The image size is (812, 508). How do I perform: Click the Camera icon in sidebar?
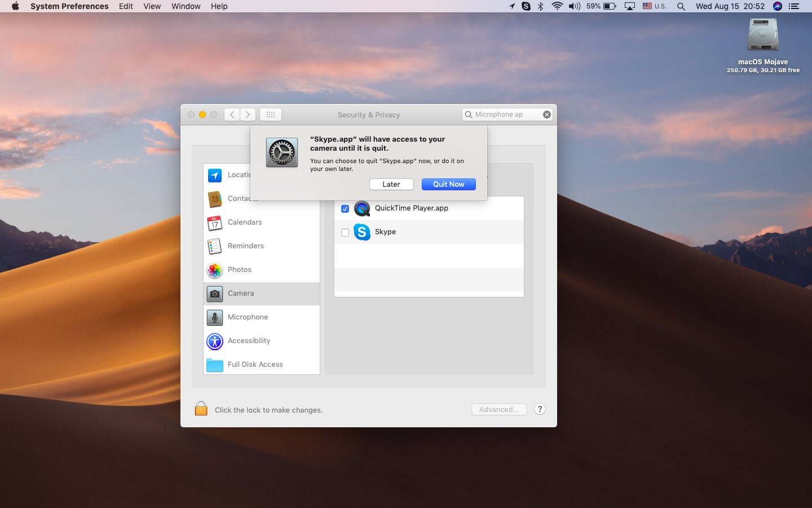coord(215,294)
